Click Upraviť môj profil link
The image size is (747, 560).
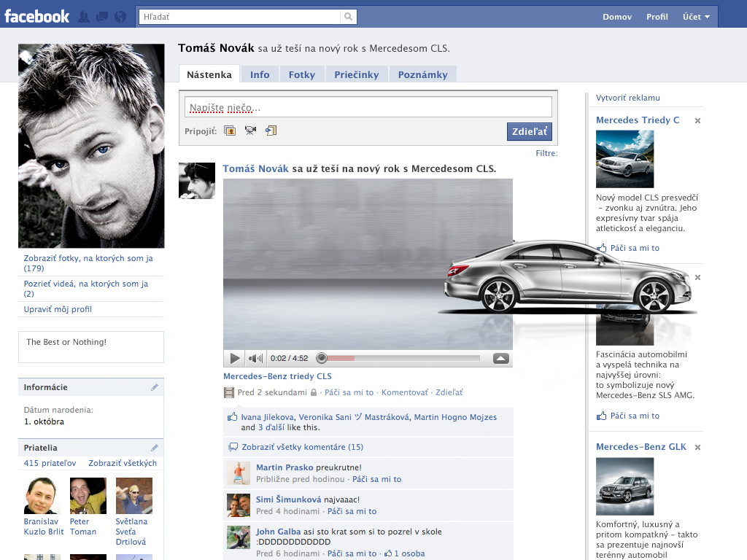click(x=58, y=309)
